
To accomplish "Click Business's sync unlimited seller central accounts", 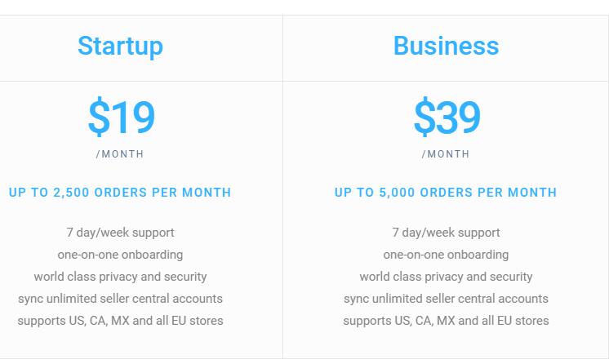I will tap(446, 299).
